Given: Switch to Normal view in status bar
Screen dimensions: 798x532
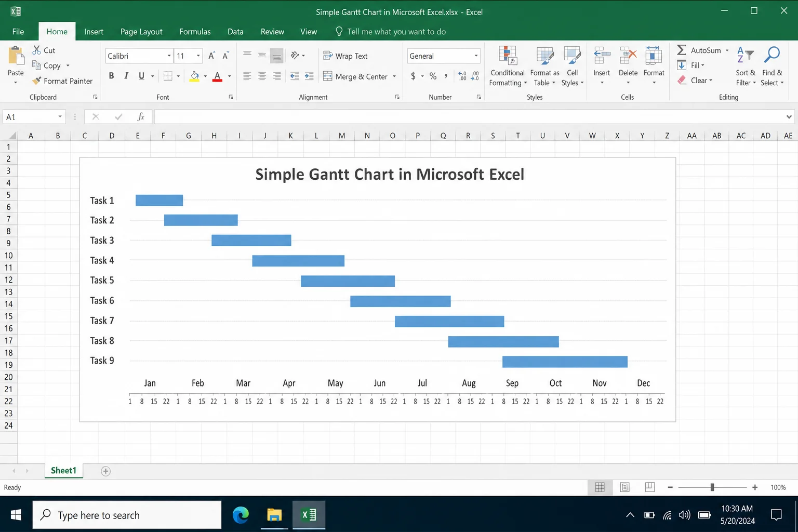Looking at the screenshot, I should click(600, 487).
